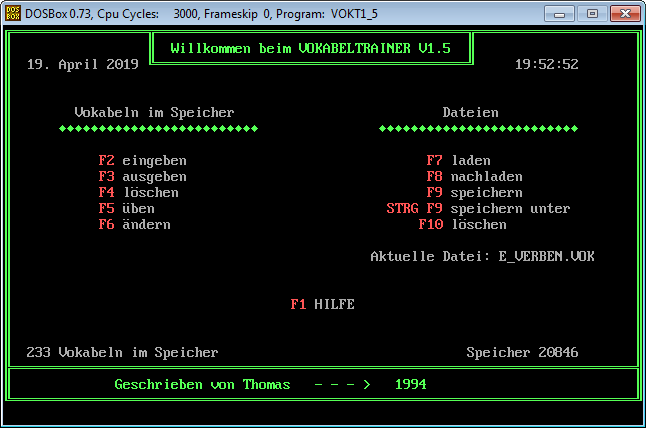Click the Dateien section heading
The width and height of the screenshot is (646, 428).
470,112
